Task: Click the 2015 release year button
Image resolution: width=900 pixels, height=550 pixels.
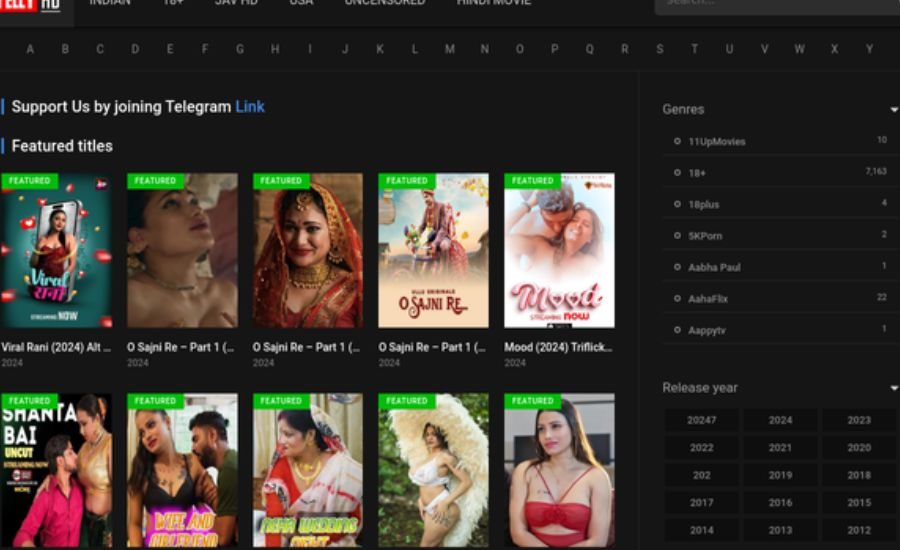Action: click(x=859, y=503)
